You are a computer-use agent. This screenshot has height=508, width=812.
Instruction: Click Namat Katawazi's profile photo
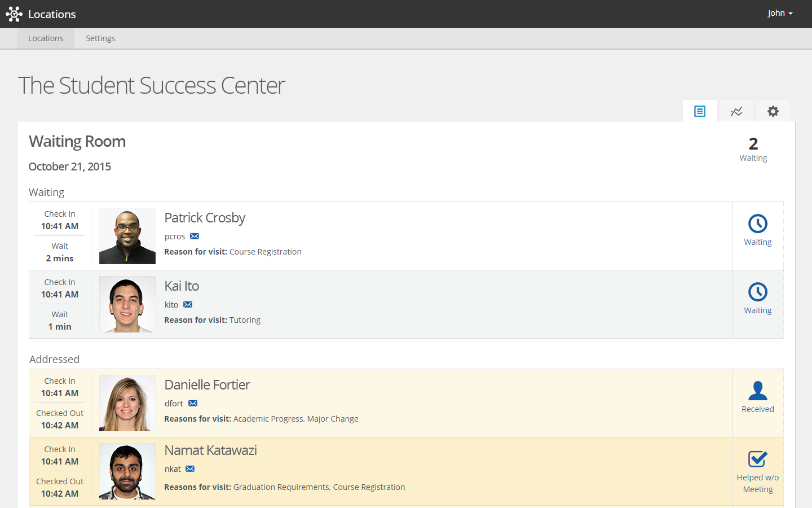pos(127,471)
